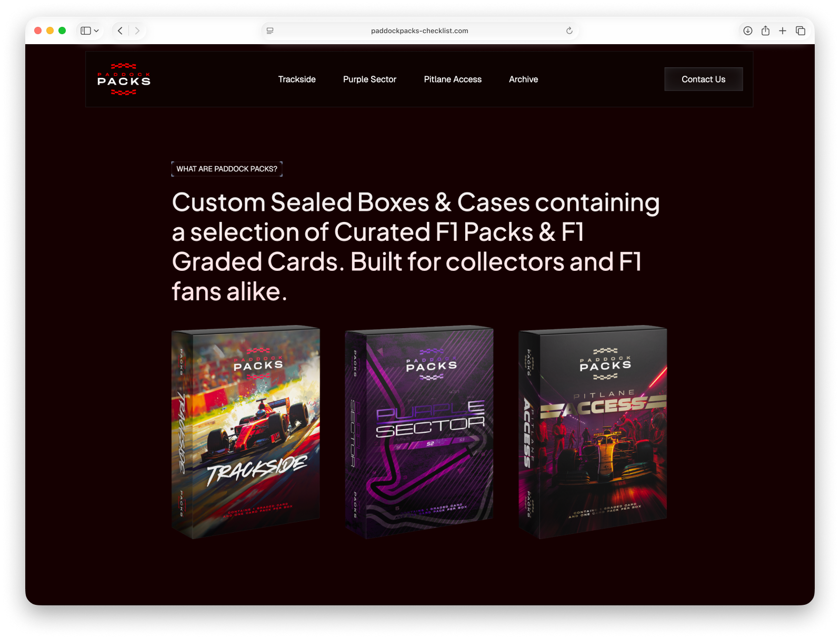Click the Contact Us button

pos(704,79)
